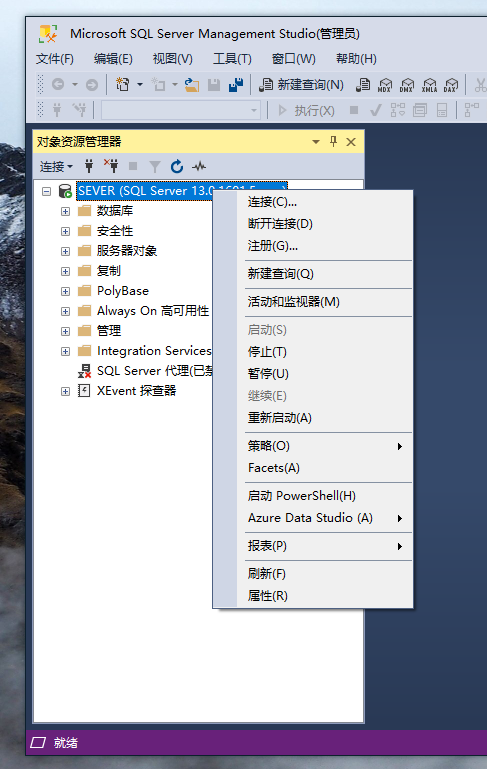This screenshot has width=487, height=769.
Task: Click the New Project icon
Action: tap(122, 84)
